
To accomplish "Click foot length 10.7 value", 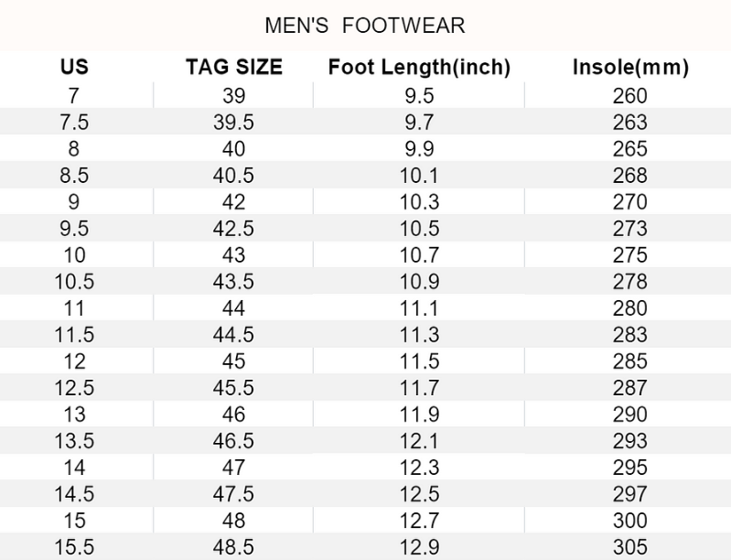I will [x=418, y=254].
